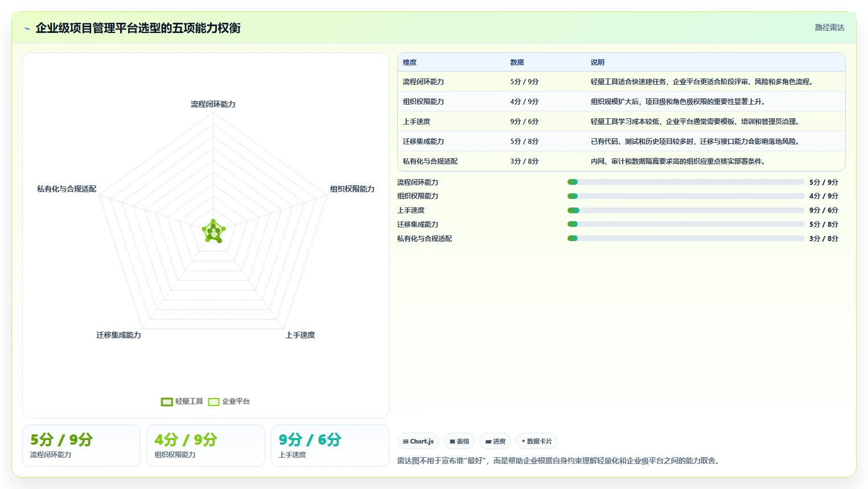
Task: Toggle the 企业平台 legend item
Action: pos(229,401)
